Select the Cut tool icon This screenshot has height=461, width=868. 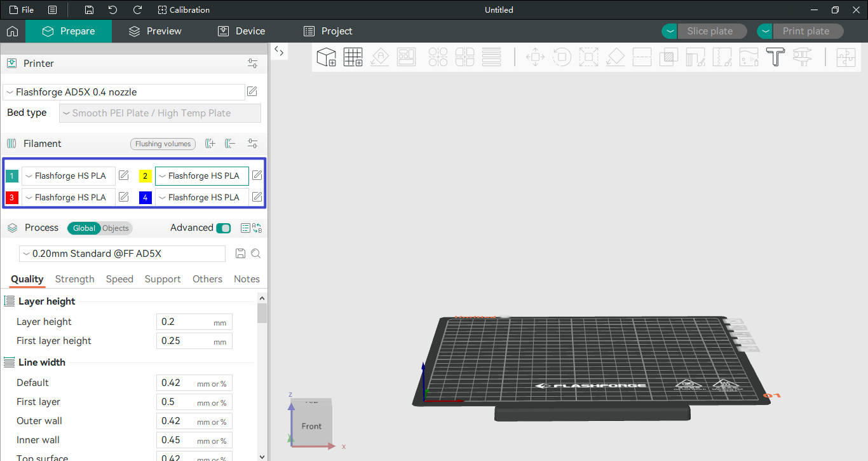coord(642,57)
